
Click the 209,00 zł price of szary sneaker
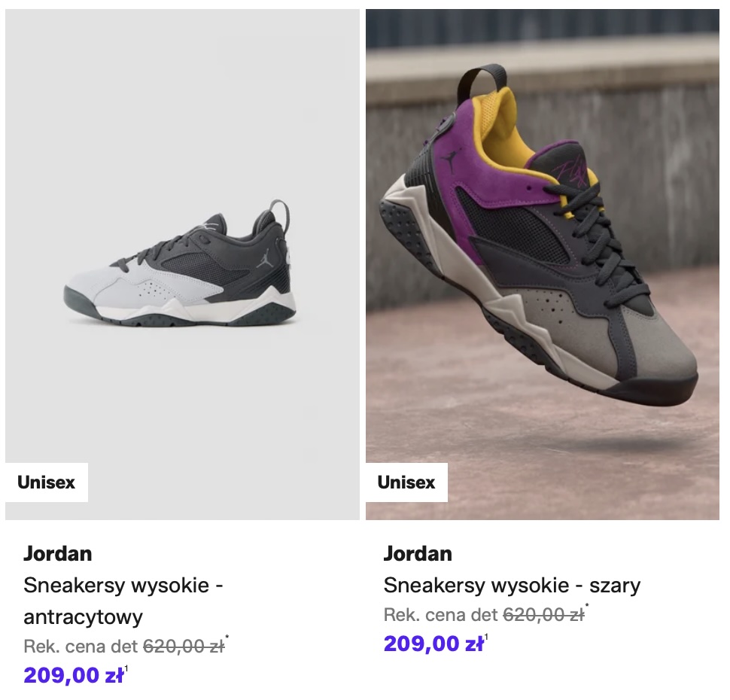click(433, 644)
